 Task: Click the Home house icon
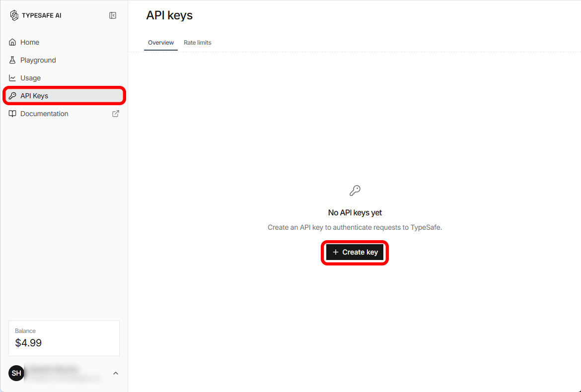click(x=12, y=42)
